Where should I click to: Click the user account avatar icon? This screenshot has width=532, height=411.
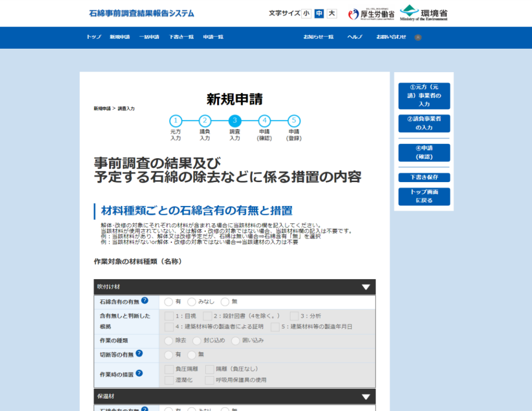click(x=418, y=37)
